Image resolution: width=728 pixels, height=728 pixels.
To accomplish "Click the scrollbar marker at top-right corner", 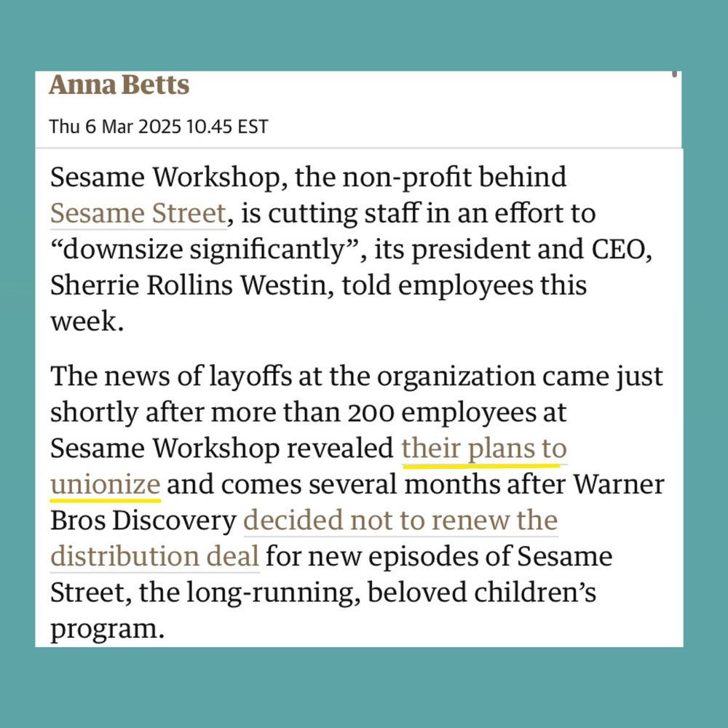I will [x=675, y=74].
